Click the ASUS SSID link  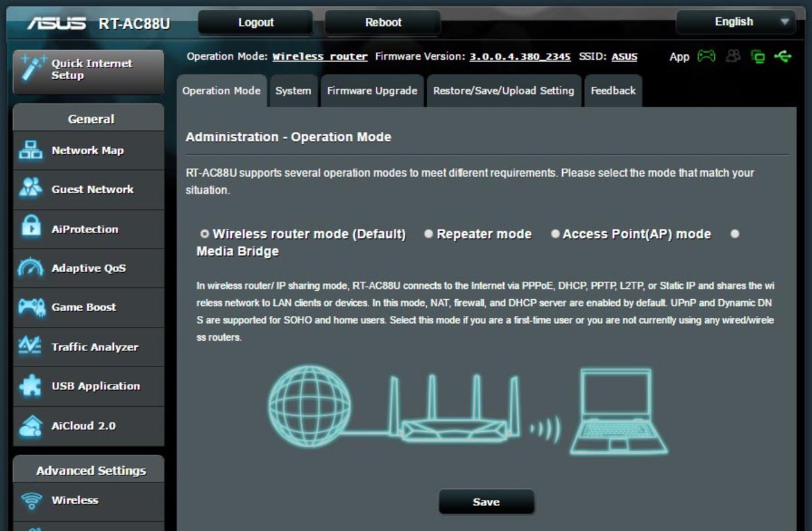pyautogui.click(x=625, y=56)
